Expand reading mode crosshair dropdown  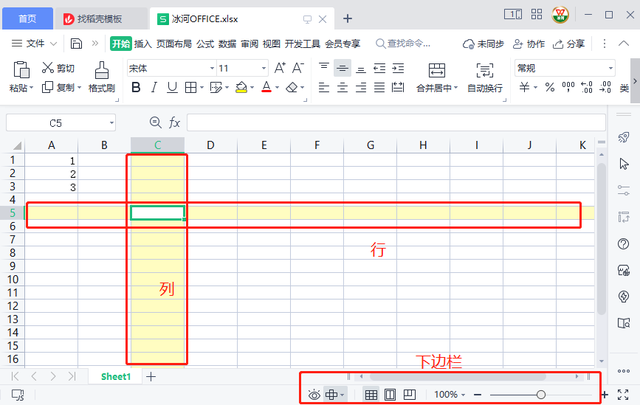[342, 395]
